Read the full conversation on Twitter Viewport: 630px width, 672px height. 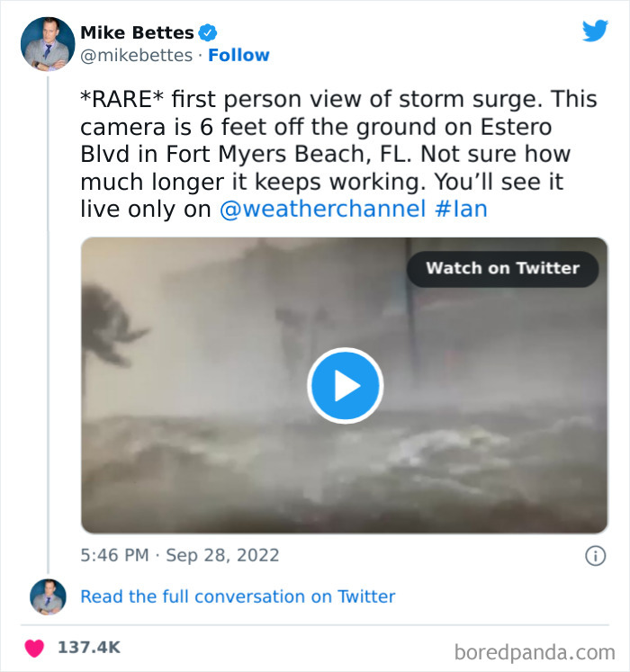tap(238, 596)
